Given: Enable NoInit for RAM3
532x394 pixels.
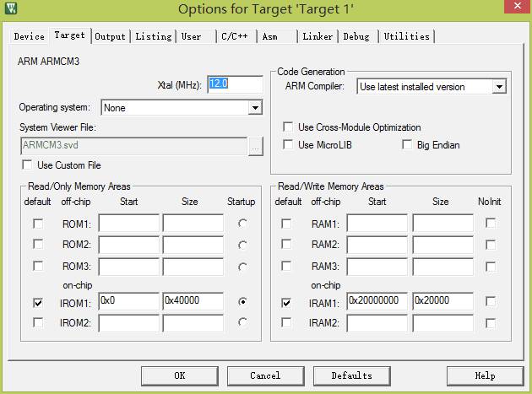Looking at the screenshot, I should pyautogui.click(x=491, y=267).
